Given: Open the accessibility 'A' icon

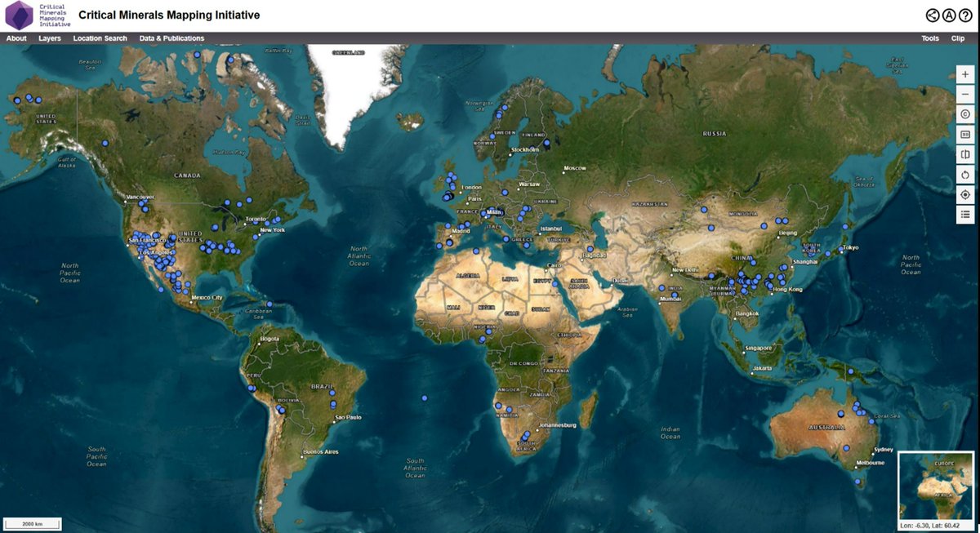Looking at the screenshot, I should click(949, 15).
